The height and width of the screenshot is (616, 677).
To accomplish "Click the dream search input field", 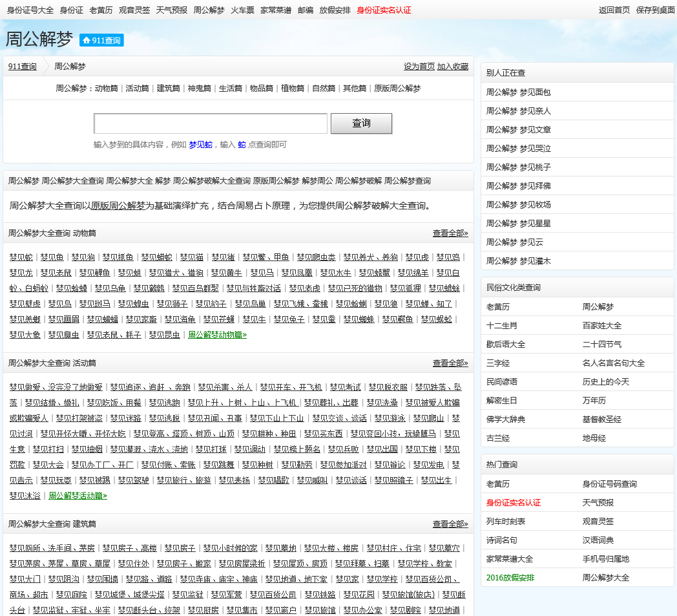I will pos(210,123).
